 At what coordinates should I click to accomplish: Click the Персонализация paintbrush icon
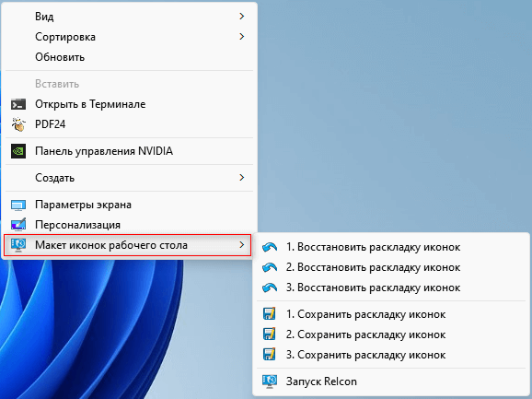click(18, 225)
